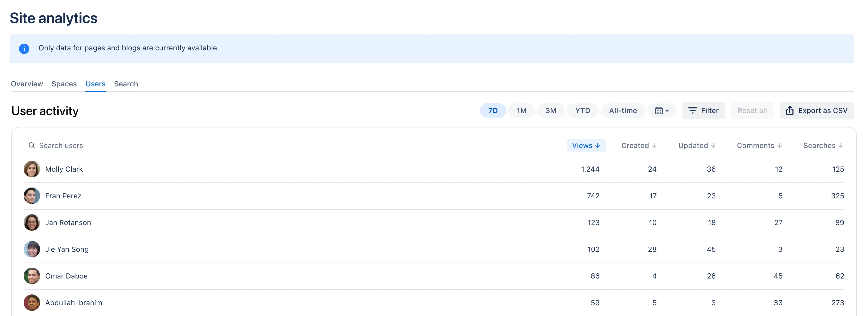Go to the Search tab
Viewport: 868px width, 316px height.
click(126, 83)
